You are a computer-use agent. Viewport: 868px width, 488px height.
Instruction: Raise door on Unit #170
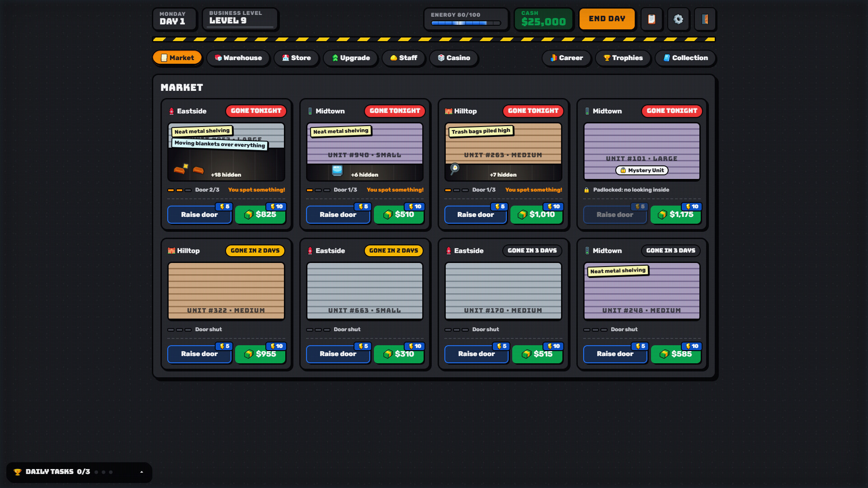pos(476,354)
